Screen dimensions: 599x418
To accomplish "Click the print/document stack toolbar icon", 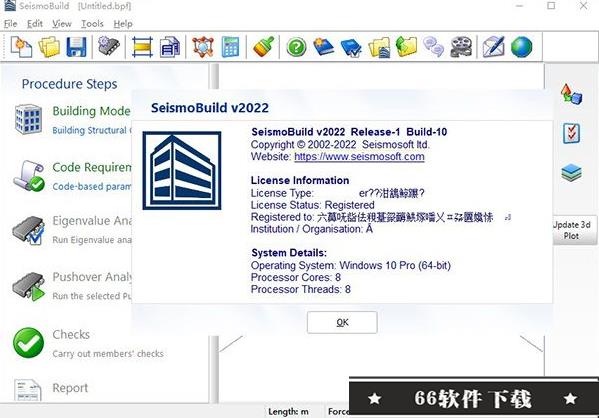I will (x=170, y=47).
